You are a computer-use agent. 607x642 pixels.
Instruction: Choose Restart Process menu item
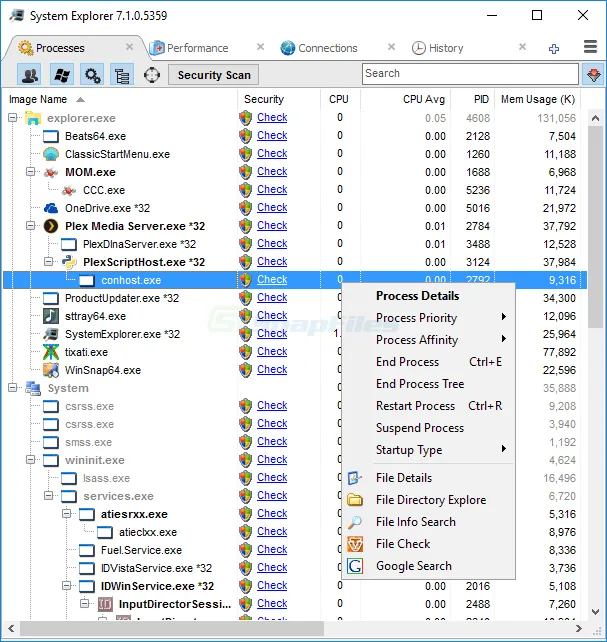click(x=429, y=406)
